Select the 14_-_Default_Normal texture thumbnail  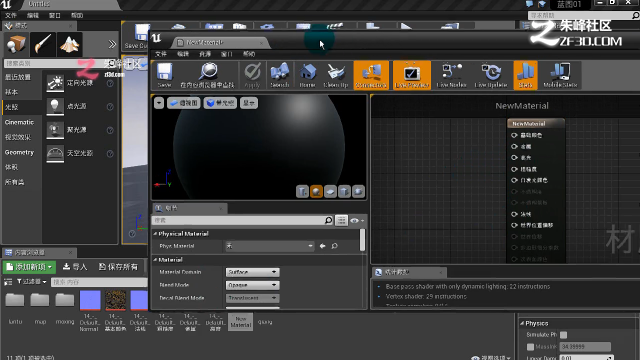pos(90,300)
